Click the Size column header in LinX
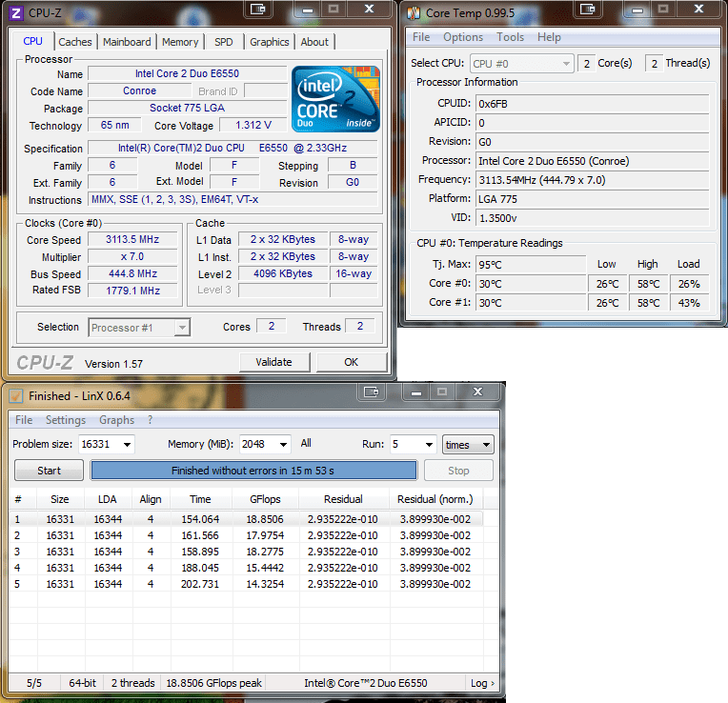The image size is (728, 703). (60, 499)
